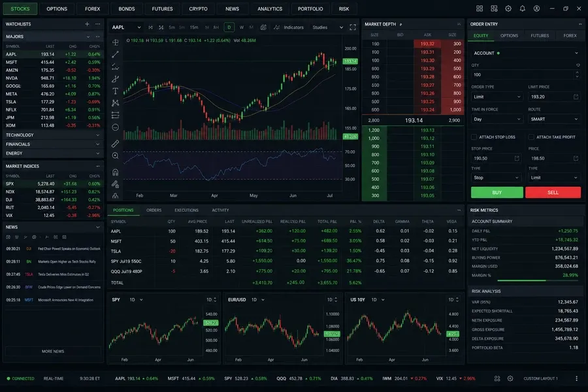Open status bar settings gear icon
The width and height of the screenshot is (588, 392).
(510, 378)
